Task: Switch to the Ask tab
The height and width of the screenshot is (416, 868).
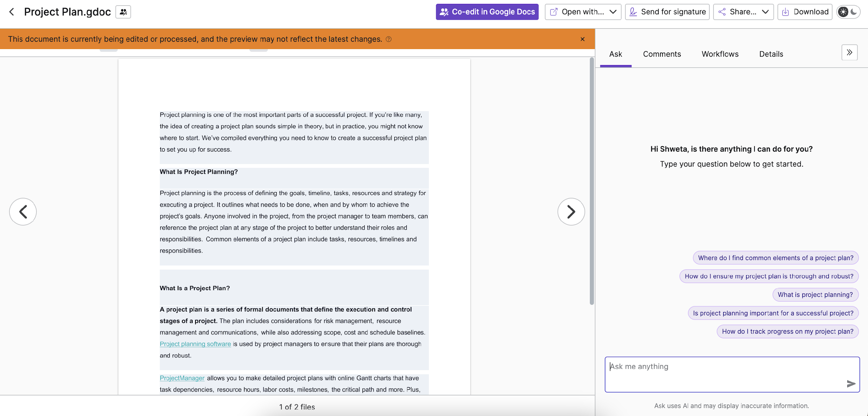Action: point(616,54)
